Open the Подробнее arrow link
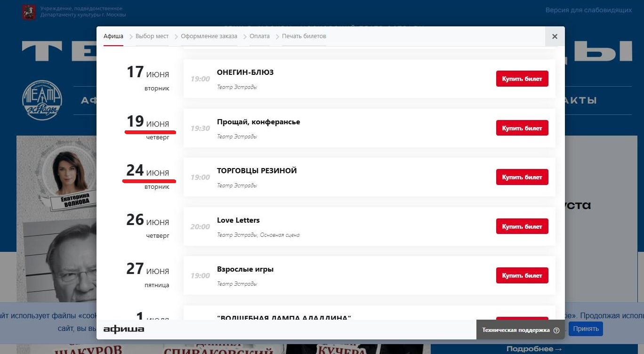Viewport: 644px width, 354px height. pyautogui.click(x=534, y=349)
